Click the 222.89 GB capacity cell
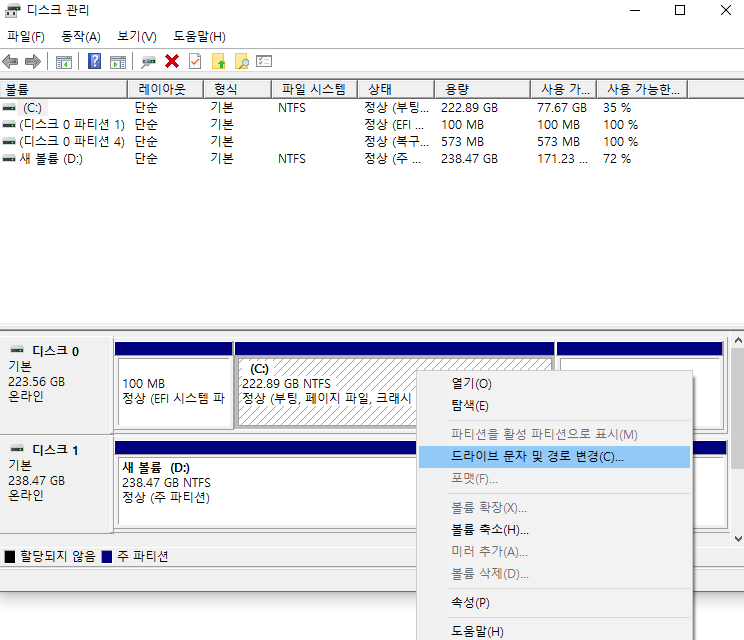The height and width of the screenshot is (640, 744). coord(469,108)
